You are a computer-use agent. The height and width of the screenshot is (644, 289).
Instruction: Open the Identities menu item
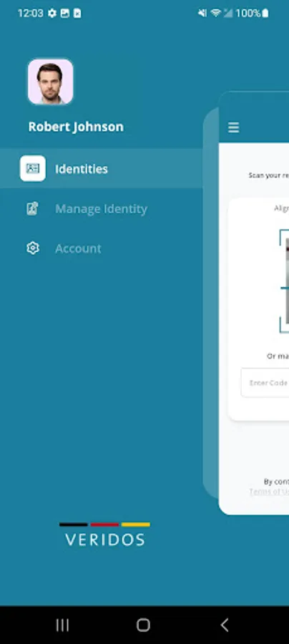[101, 169]
